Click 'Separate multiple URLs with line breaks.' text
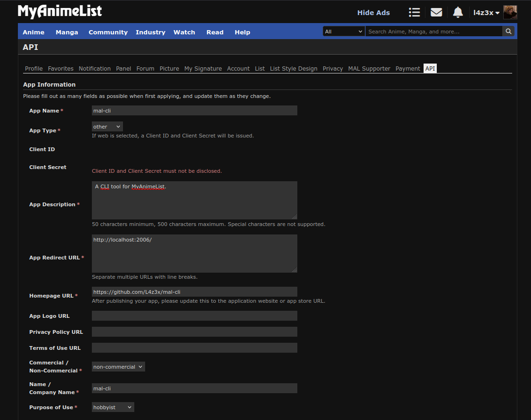 pos(145,277)
